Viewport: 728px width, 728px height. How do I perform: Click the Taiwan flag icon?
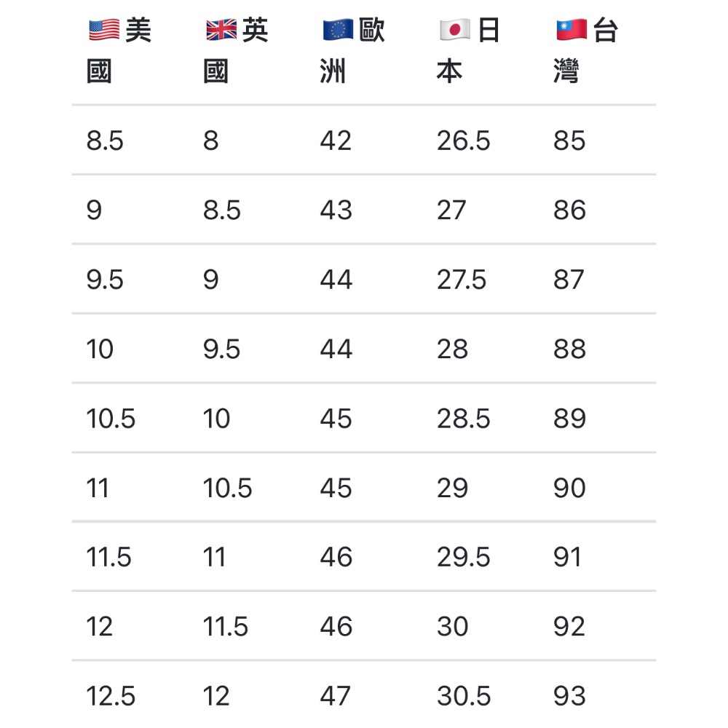tap(571, 31)
